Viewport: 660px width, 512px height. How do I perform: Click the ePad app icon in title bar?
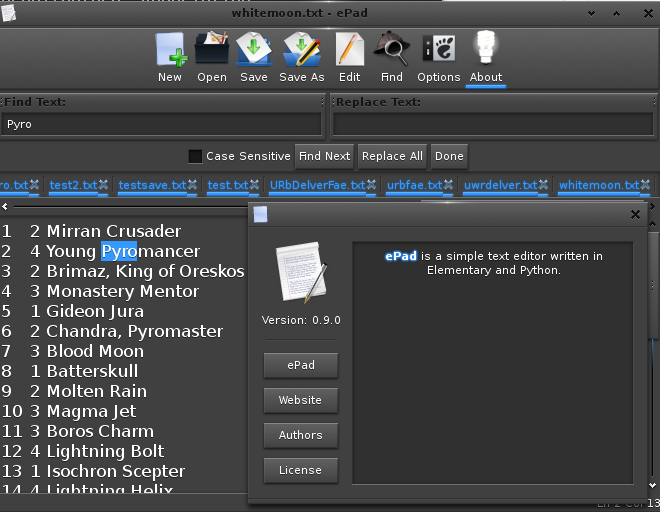pos(8,13)
